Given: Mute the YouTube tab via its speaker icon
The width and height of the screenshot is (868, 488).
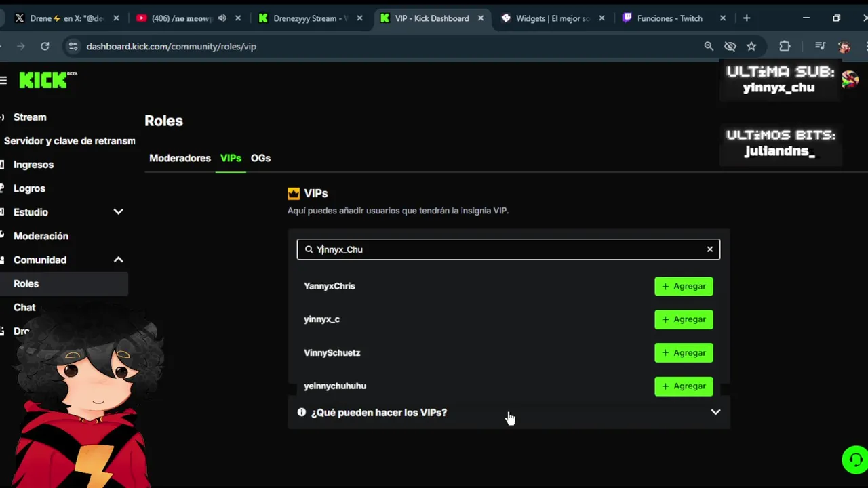Looking at the screenshot, I should [x=222, y=18].
